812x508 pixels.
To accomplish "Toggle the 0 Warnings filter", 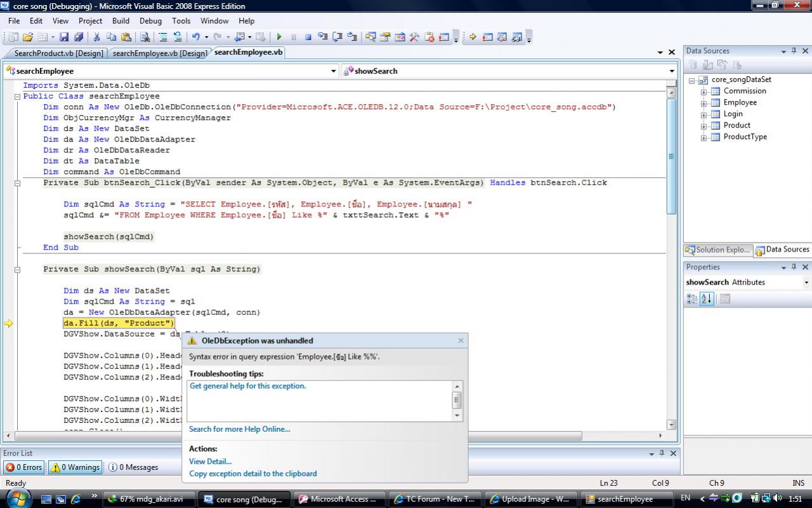I will pos(75,467).
